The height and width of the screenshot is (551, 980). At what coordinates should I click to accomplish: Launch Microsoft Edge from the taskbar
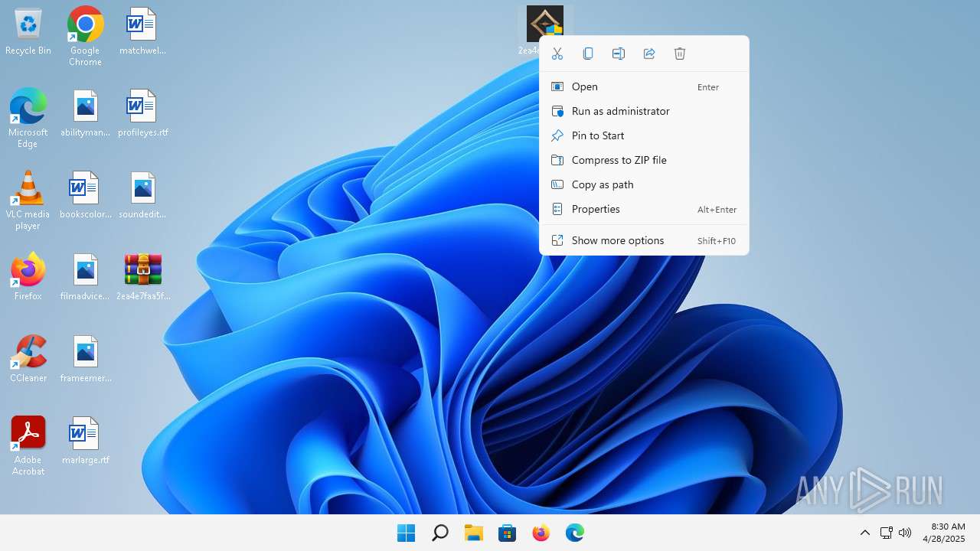click(574, 533)
